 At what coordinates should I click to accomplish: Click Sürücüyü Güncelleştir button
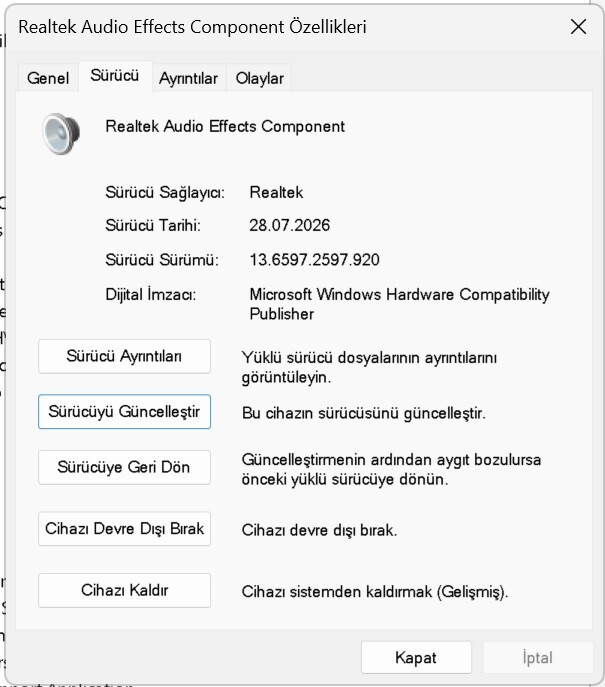(x=124, y=412)
